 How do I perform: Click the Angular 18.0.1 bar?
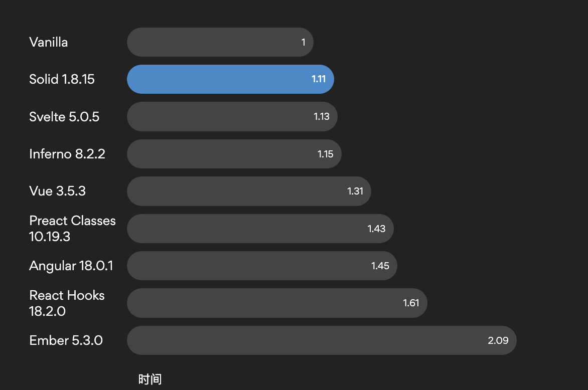pyautogui.click(x=262, y=266)
